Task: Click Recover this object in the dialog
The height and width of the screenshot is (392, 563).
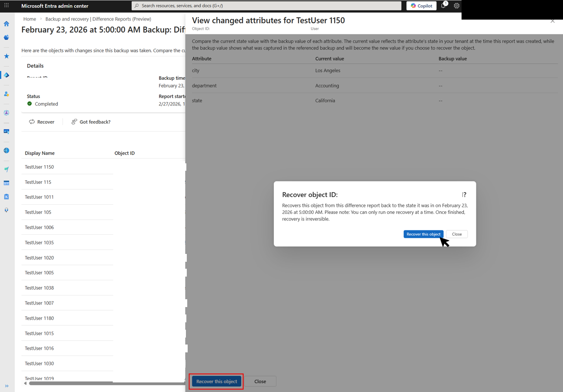Action: pos(423,234)
